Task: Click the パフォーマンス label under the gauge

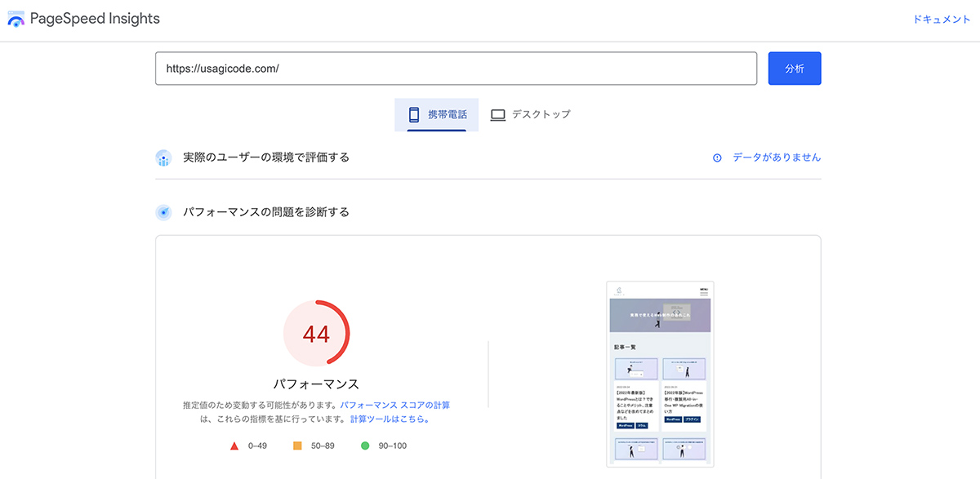Action: 316,384
